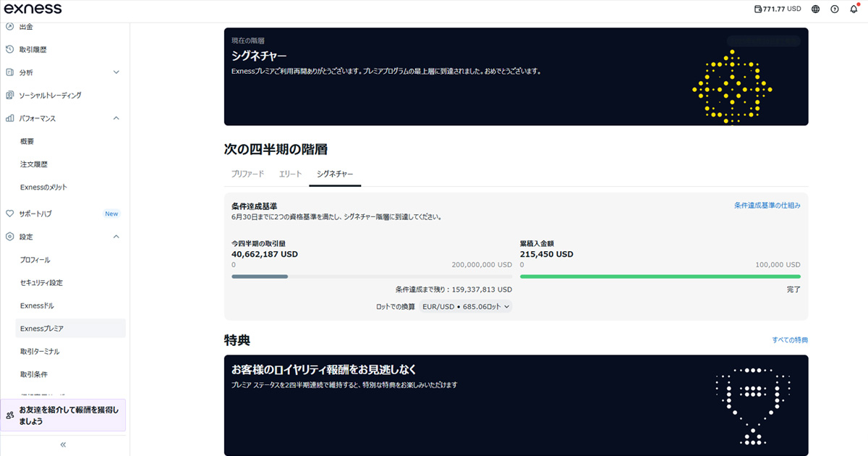Open the language globe icon
Viewport: 868px width, 456px height.
pyautogui.click(x=815, y=9)
